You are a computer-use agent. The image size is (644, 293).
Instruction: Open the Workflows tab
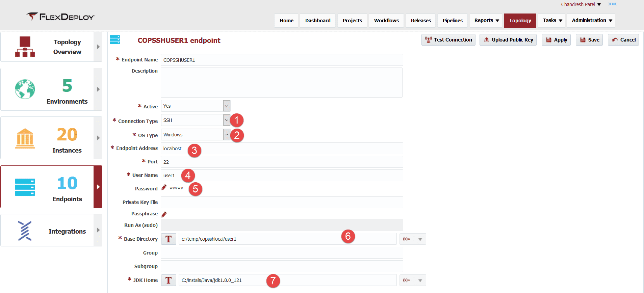pyautogui.click(x=386, y=21)
